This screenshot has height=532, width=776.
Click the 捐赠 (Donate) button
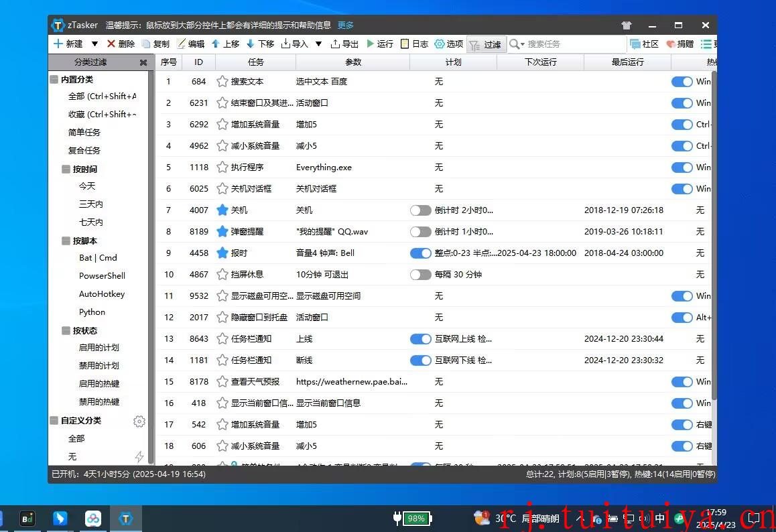tap(680, 44)
